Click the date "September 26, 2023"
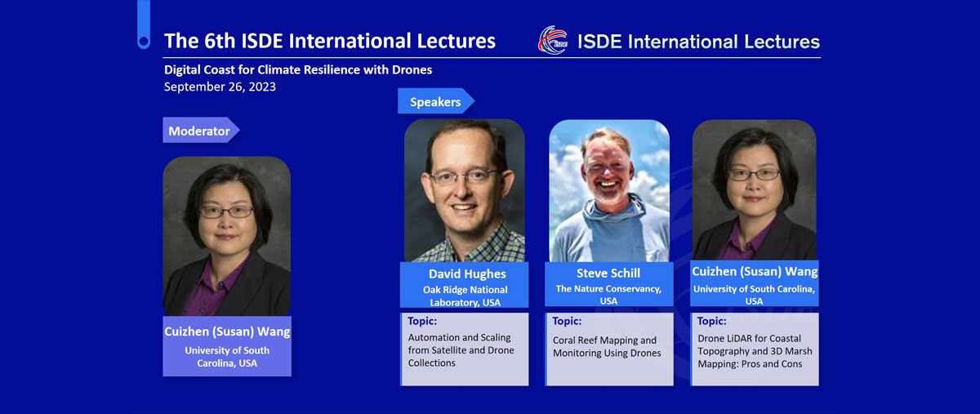The image size is (980, 414). (220, 87)
